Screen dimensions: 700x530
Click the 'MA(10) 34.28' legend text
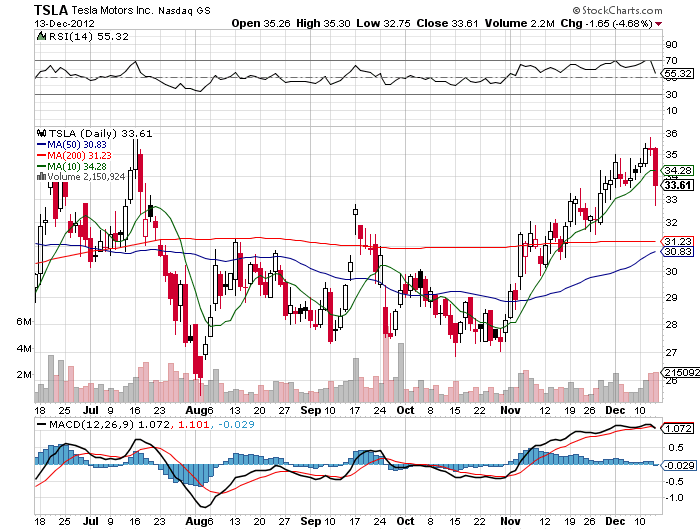coord(77,167)
